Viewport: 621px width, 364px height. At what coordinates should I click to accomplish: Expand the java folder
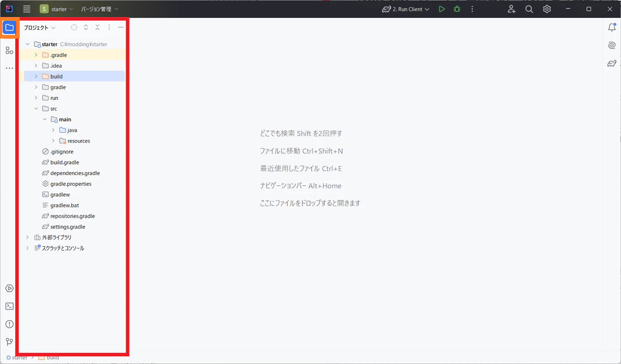point(53,130)
